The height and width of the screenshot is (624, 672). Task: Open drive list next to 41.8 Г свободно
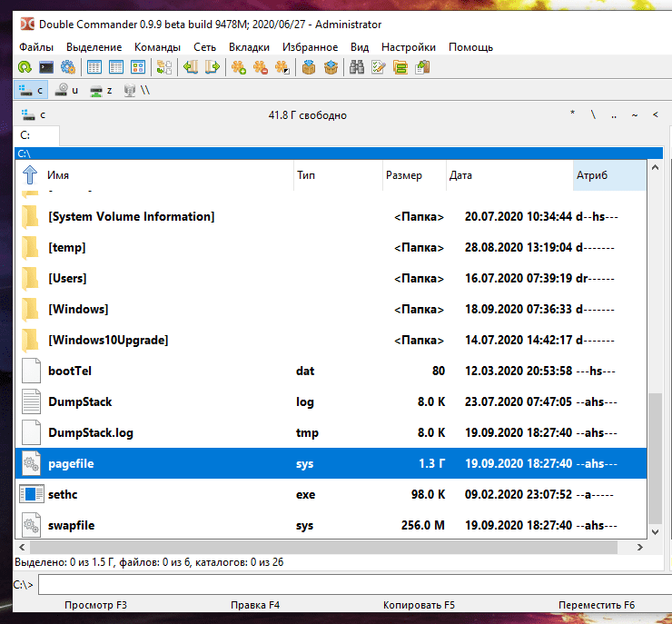coord(34,114)
